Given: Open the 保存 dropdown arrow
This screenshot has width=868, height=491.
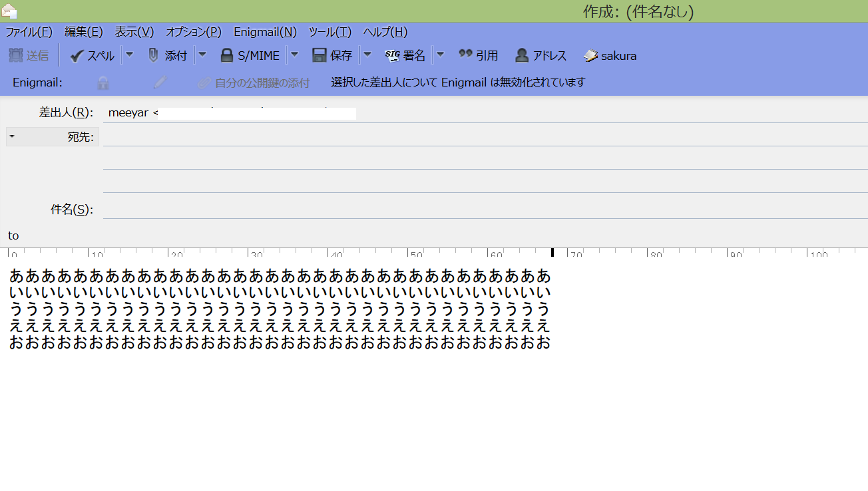Looking at the screenshot, I should pos(367,55).
